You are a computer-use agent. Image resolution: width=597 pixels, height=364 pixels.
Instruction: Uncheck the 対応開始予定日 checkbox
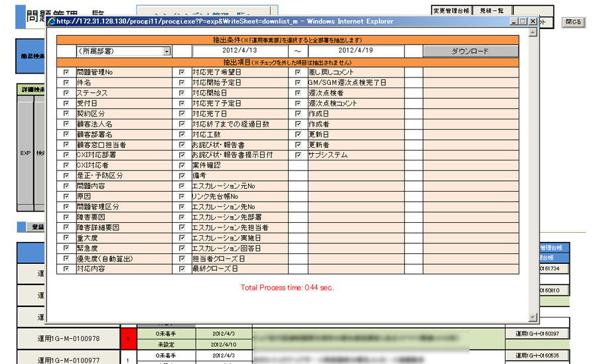point(182,82)
